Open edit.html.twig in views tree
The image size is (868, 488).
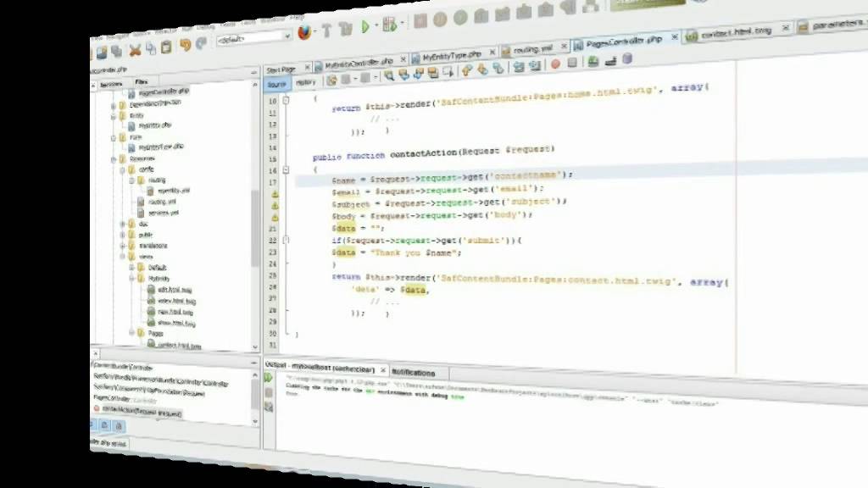[x=175, y=290]
